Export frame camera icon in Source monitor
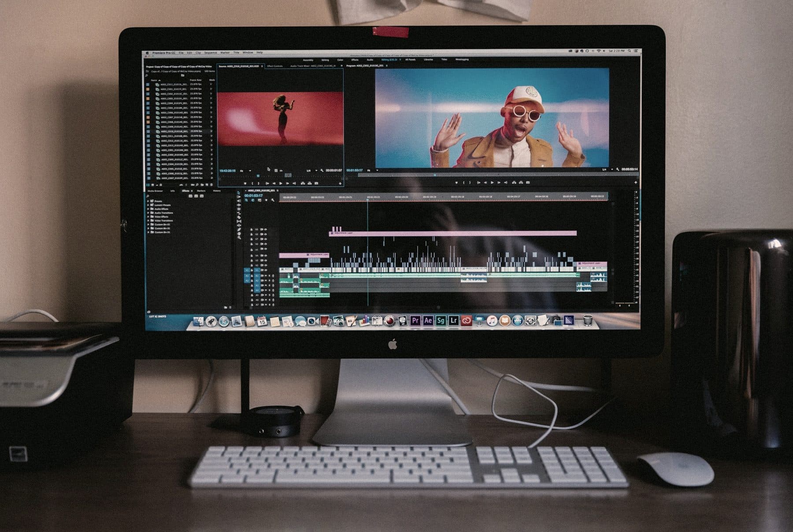Viewport: 793px width, 532px height. tap(316, 183)
